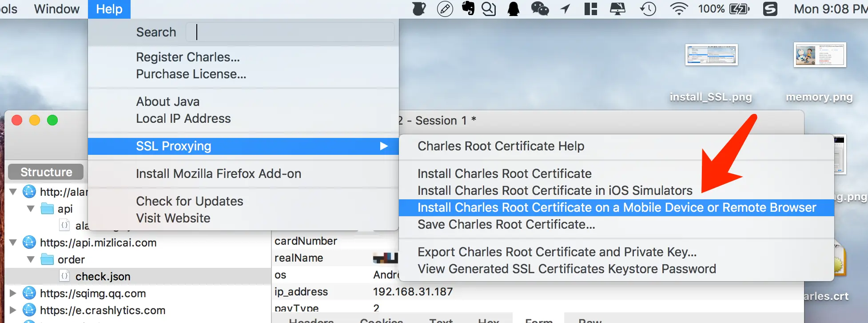868x323 pixels.
Task: Select the install_SSL.png desktop file thumbnail
Action: pyautogui.click(x=711, y=55)
